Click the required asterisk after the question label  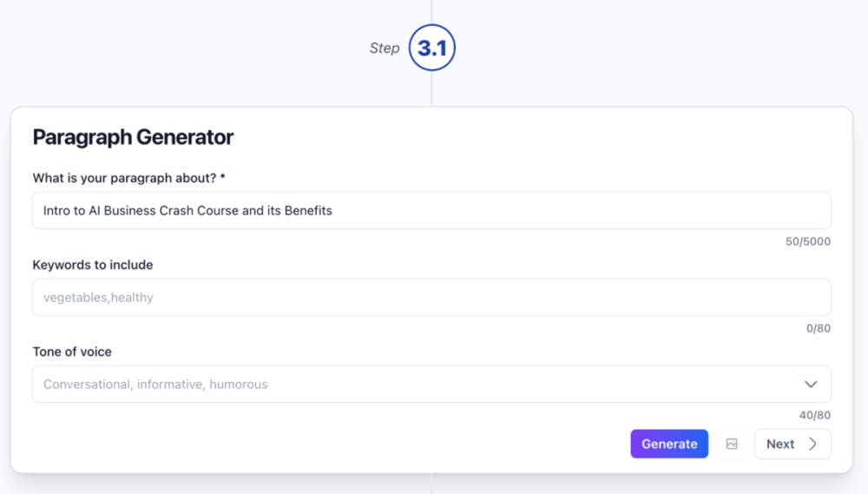click(223, 178)
